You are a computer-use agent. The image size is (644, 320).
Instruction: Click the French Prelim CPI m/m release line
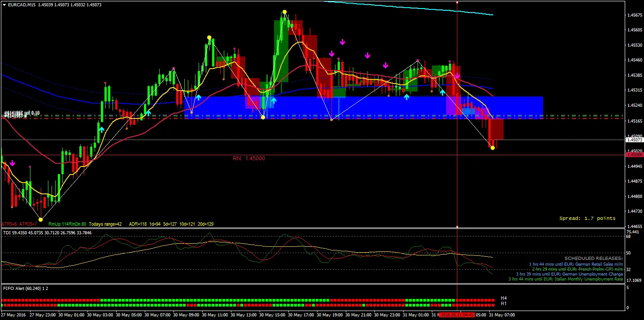point(578,269)
